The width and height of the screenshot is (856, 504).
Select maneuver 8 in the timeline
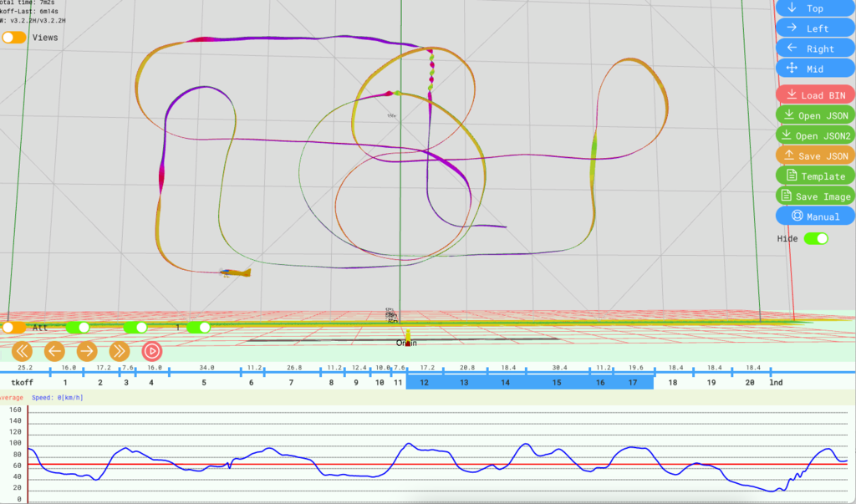[331, 382]
